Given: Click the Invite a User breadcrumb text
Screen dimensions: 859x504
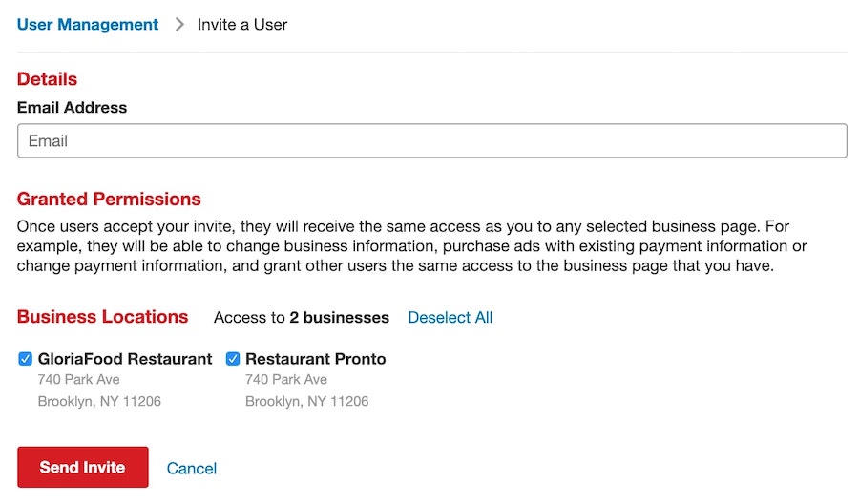Looking at the screenshot, I should click(242, 25).
